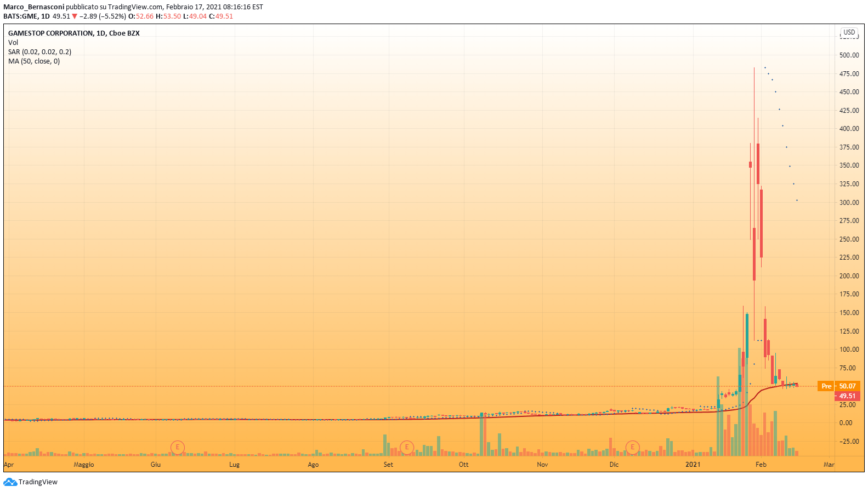Image resolution: width=868 pixels, height=492 pixels.
Task: Click the Ago label on the time axis
Action: click(313, 465)
